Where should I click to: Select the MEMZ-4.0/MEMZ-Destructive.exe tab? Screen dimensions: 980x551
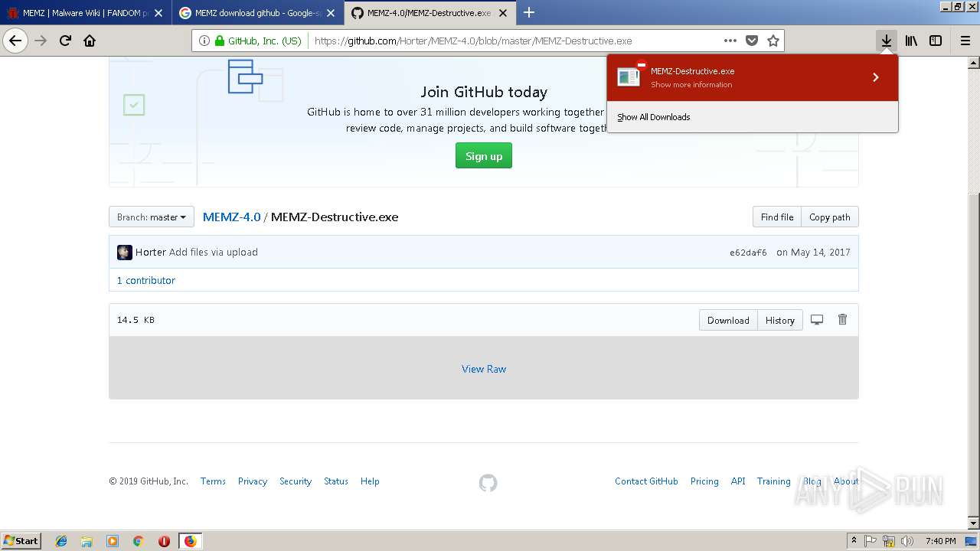click(x=430, y=13)
